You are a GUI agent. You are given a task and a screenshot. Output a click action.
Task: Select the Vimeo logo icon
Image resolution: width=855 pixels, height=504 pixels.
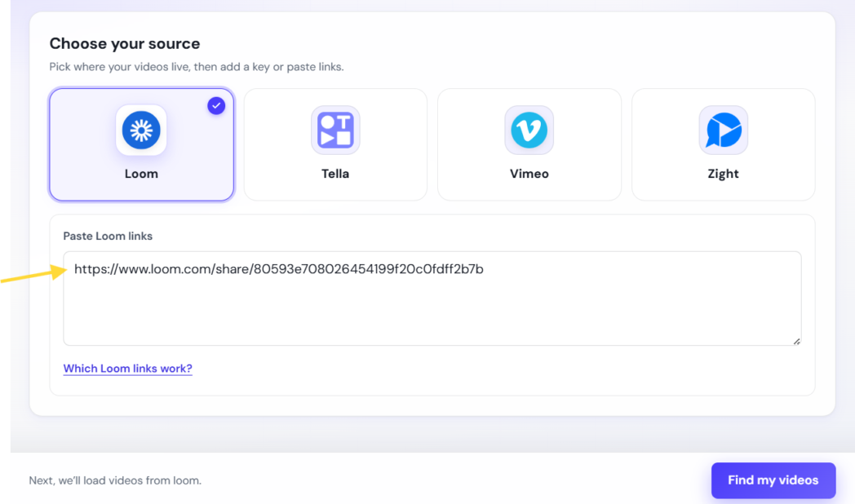pos(529,130)
